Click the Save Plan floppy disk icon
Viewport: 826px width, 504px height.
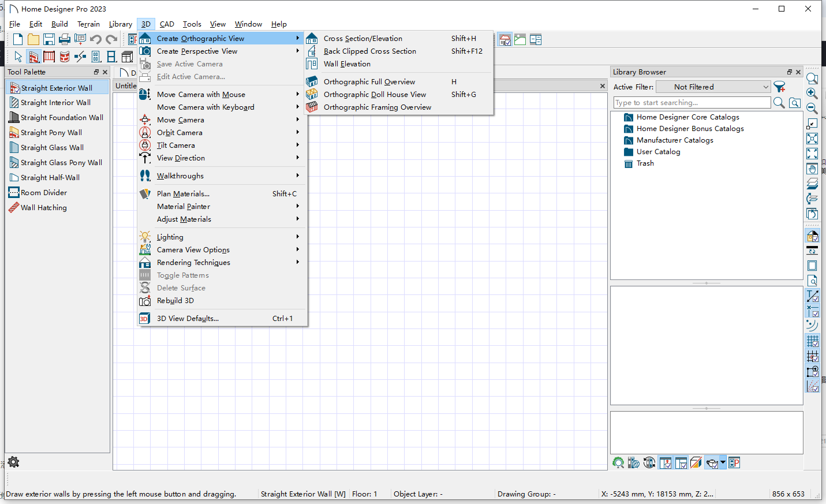49,39
